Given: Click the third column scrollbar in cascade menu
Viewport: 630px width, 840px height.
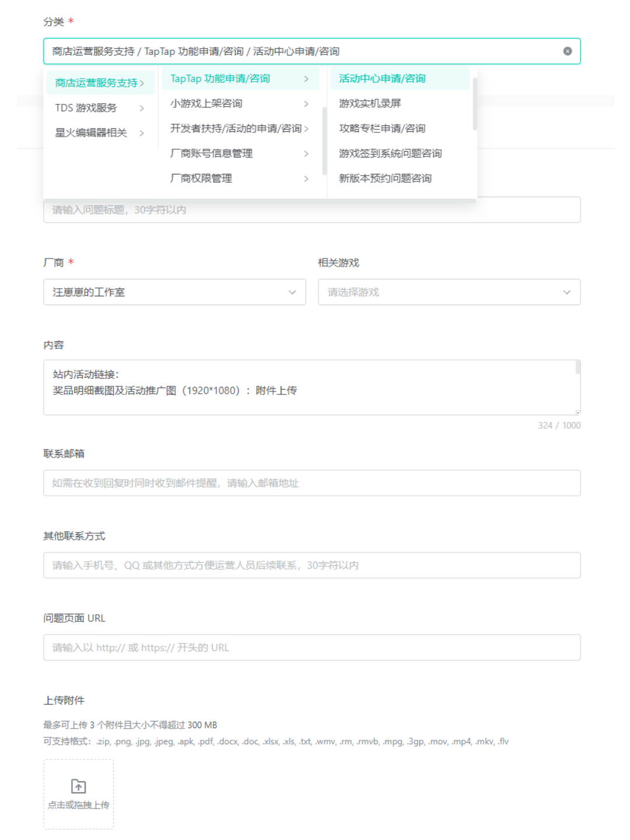Looking at the screenshot, I should coord(475,105).
